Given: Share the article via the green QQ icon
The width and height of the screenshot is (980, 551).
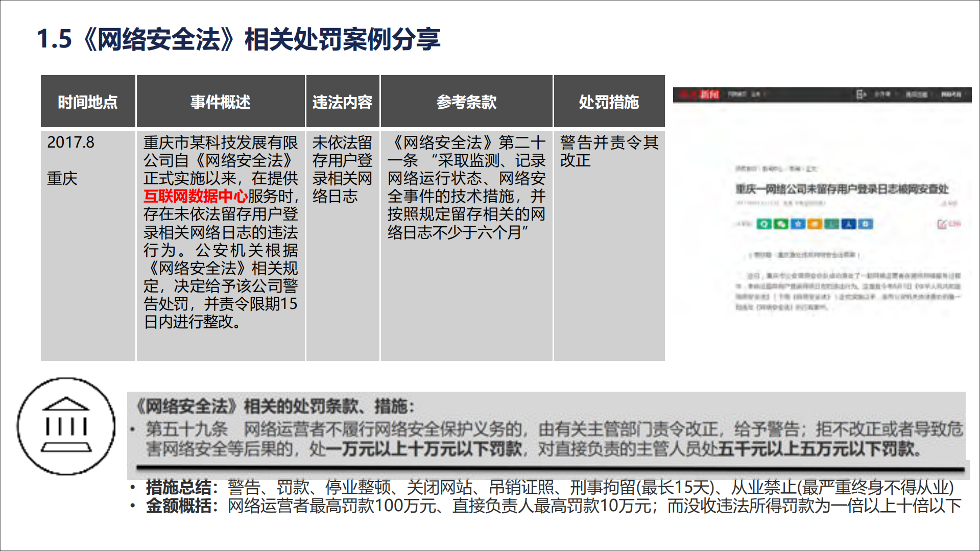Looking at the screenshot, I should 764,224.
